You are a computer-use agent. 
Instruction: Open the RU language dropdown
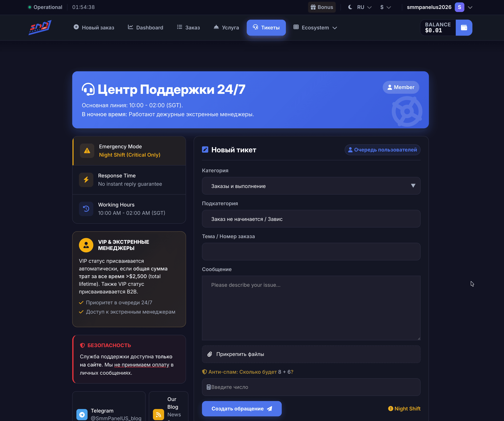click(364, 7)
